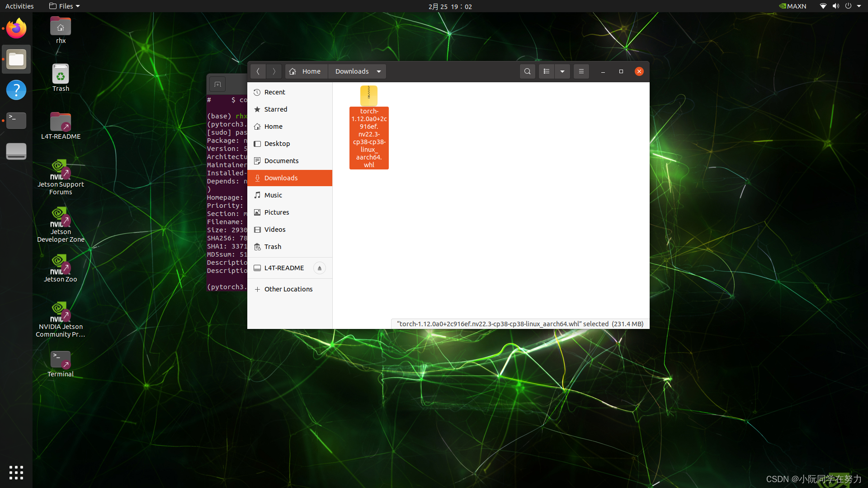Open Other Locations in the sidebar
868x488 pixels.
(x=290, y=289)
